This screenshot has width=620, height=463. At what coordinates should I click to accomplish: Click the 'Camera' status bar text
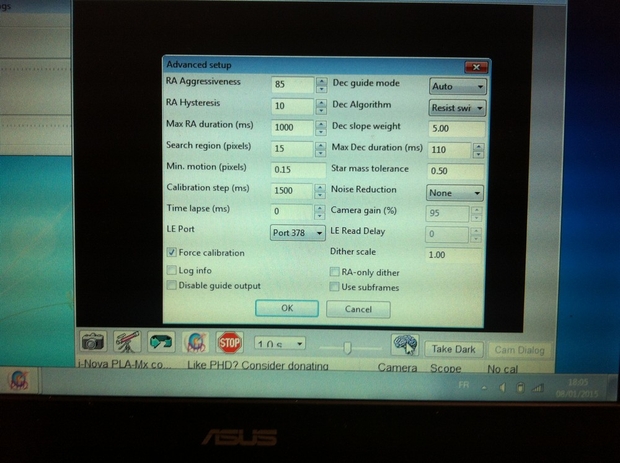(x=397, y=368)
